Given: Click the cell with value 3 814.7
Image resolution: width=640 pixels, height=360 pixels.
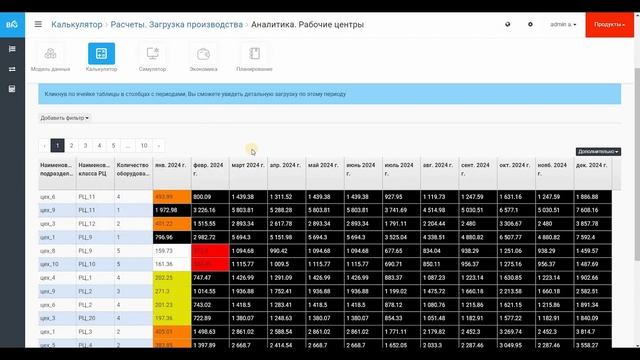Looking at the screenshot, I should click(x=593, y=331).
